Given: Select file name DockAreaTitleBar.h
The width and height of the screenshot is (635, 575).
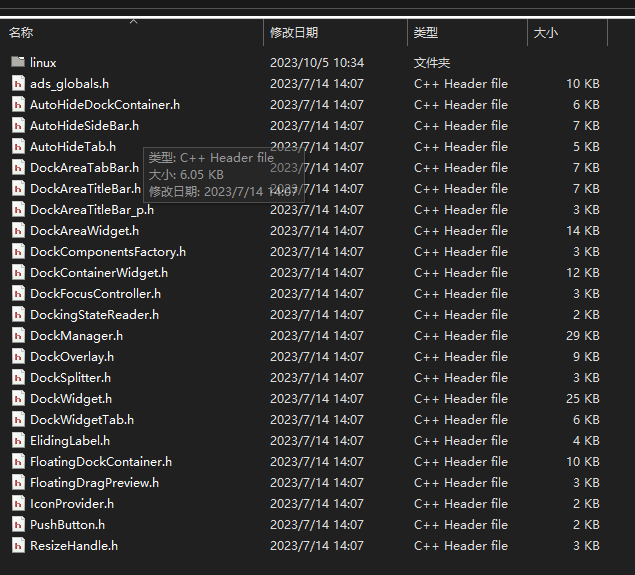Looking at the screenshot, I should tap(85, 189).
